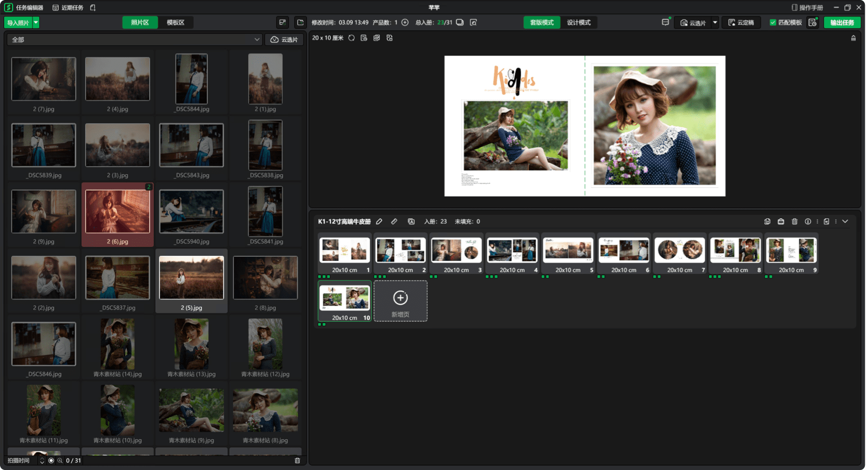Click the trash icon at the photo panel bottom
The image size is (868, 470).
(x=298, y=461)
